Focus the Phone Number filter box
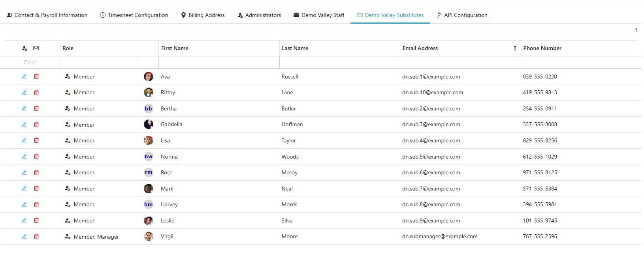The height and width of the screenshot is (254, 644). 581,63
